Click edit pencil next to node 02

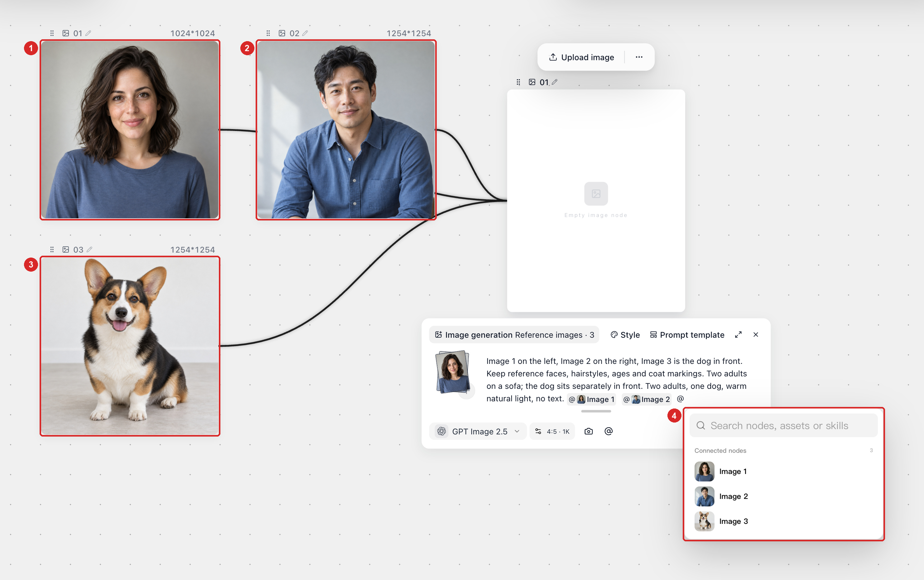(305, 33)
